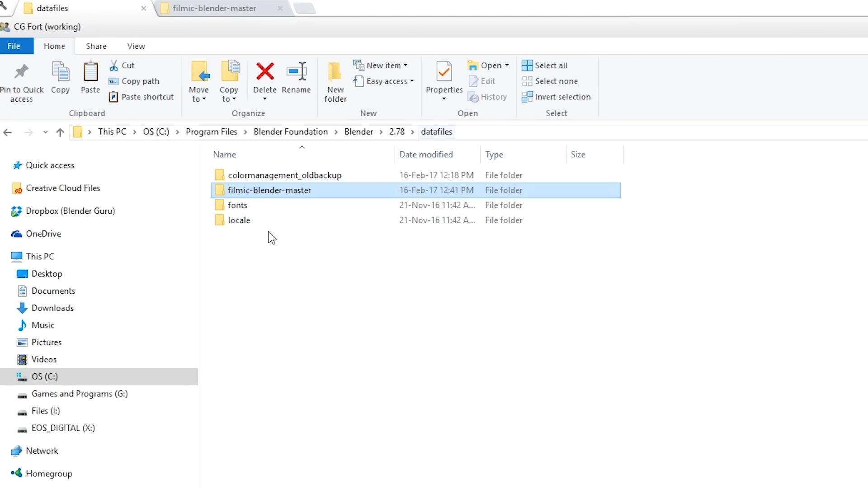Click Select all in Select group
This screenshot has height=488, width=868.
coord(545,66)
